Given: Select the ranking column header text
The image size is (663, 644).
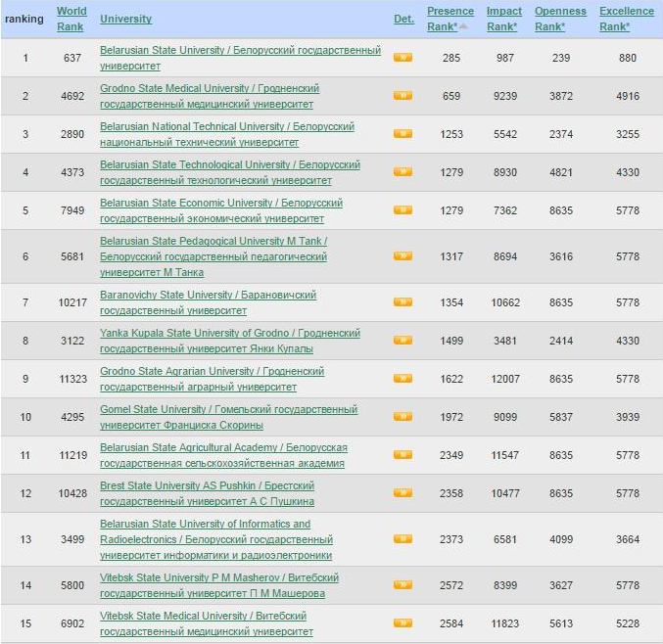Looking at the screenshot, I should pyautogui.click(x=24, y=19).
